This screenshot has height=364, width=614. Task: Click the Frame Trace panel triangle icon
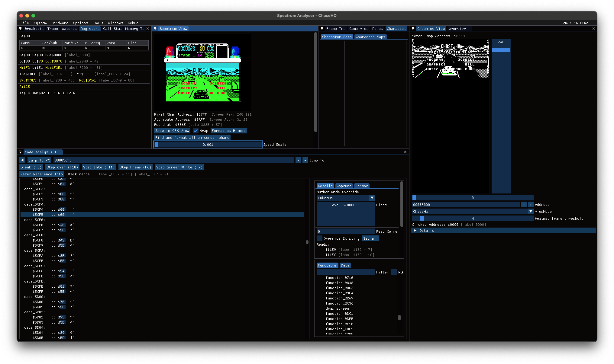(322, 29)
